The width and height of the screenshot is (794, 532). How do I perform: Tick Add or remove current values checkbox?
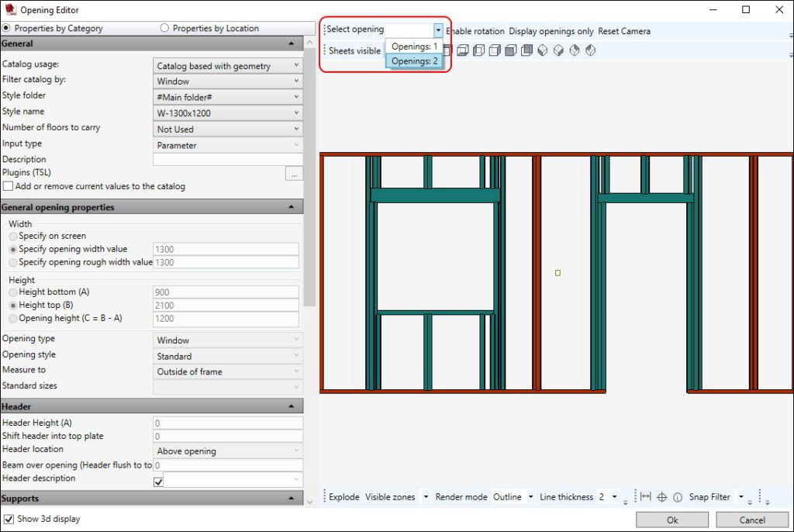tap(8, 186)
